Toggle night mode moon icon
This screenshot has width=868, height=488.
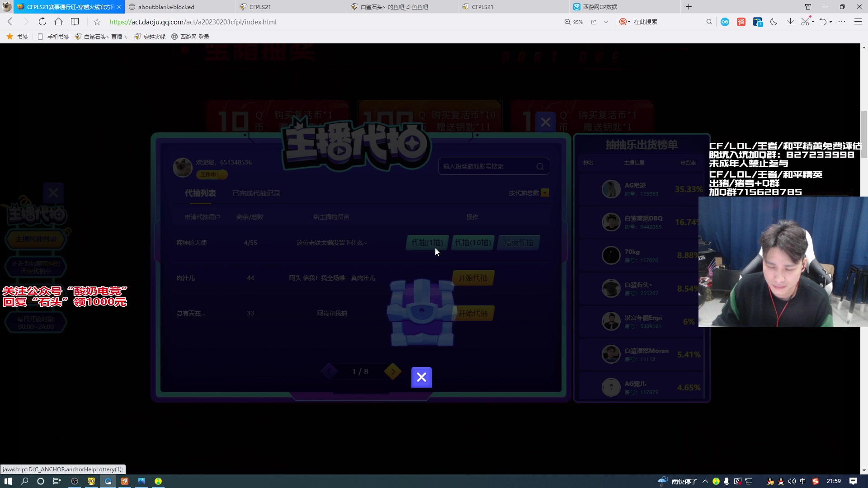coord(774,22)
